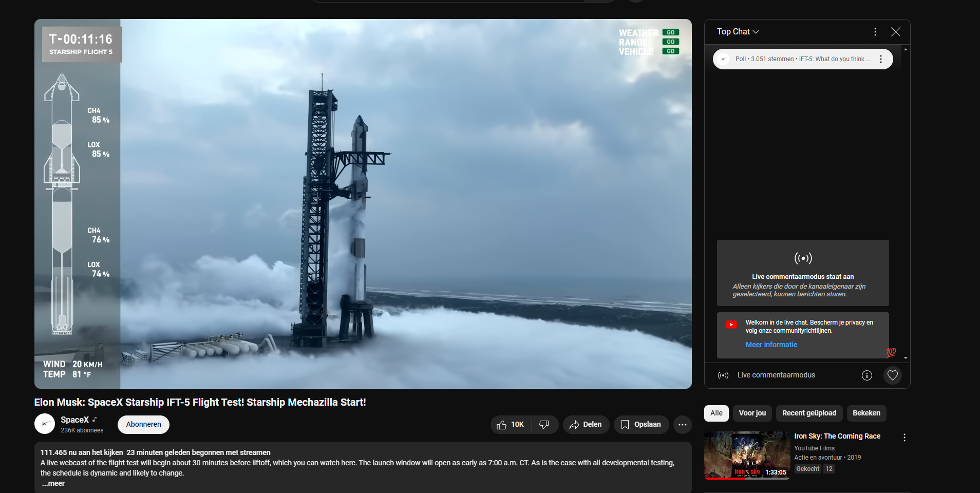Switch to the 'Bekeken' filter chip
This screenshot has width=980, height=493.
tap(866, 413)
